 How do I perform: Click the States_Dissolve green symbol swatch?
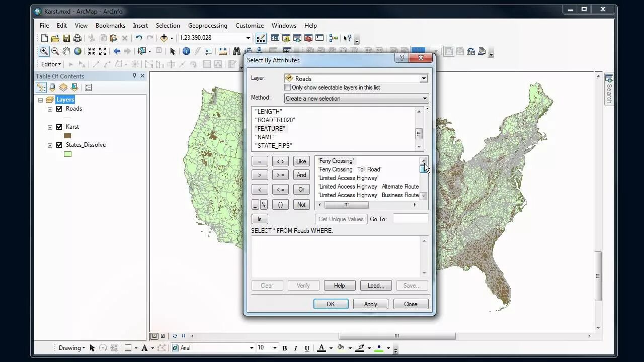[x=67, y=154]
